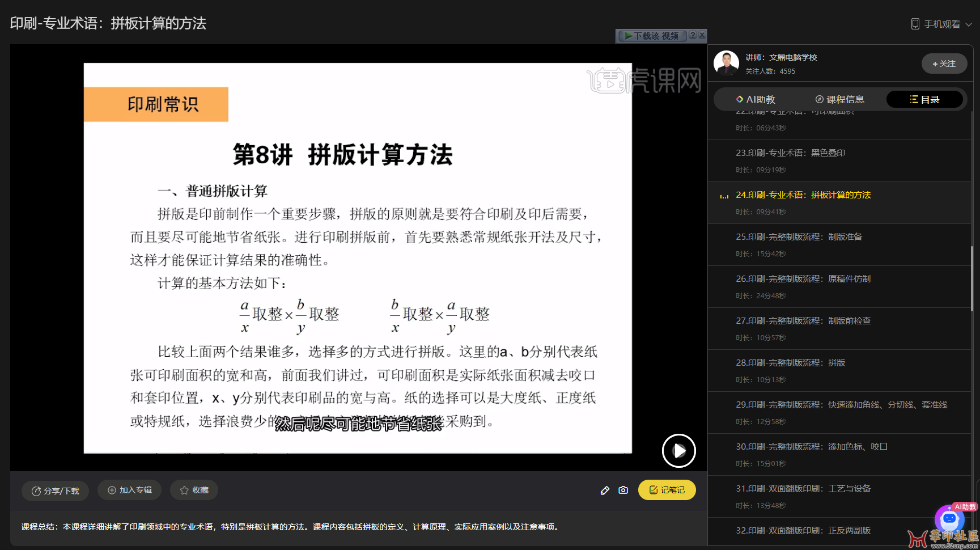Open lesson 32.印刷-双面翻版印刷：正反两副版
This screenshot has height=550, width=980.
tap(840, 532)
